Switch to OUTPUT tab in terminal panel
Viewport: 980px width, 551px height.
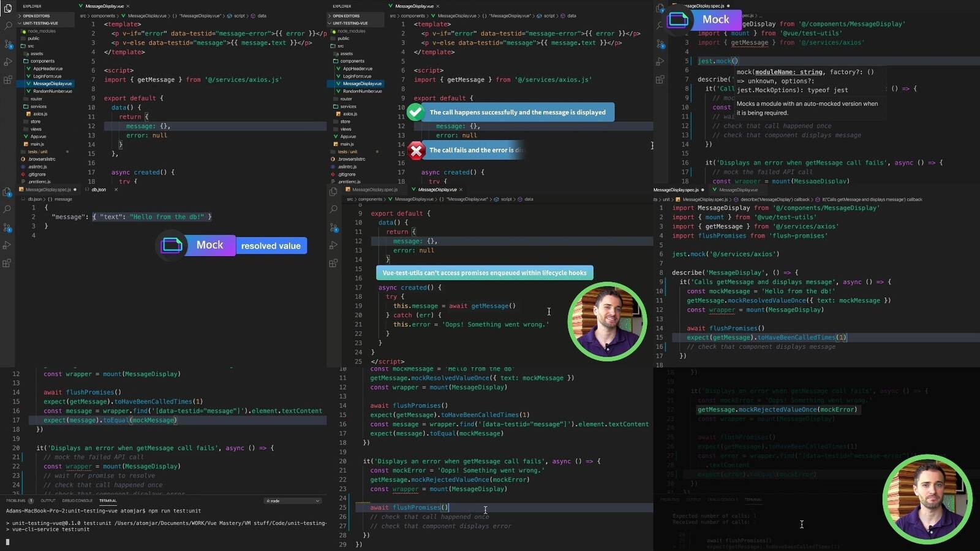pyautogui.click(x=48, y=501)
